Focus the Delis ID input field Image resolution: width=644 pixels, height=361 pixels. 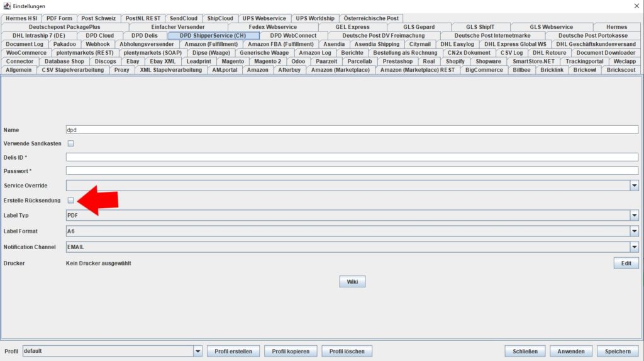(352, 157)
